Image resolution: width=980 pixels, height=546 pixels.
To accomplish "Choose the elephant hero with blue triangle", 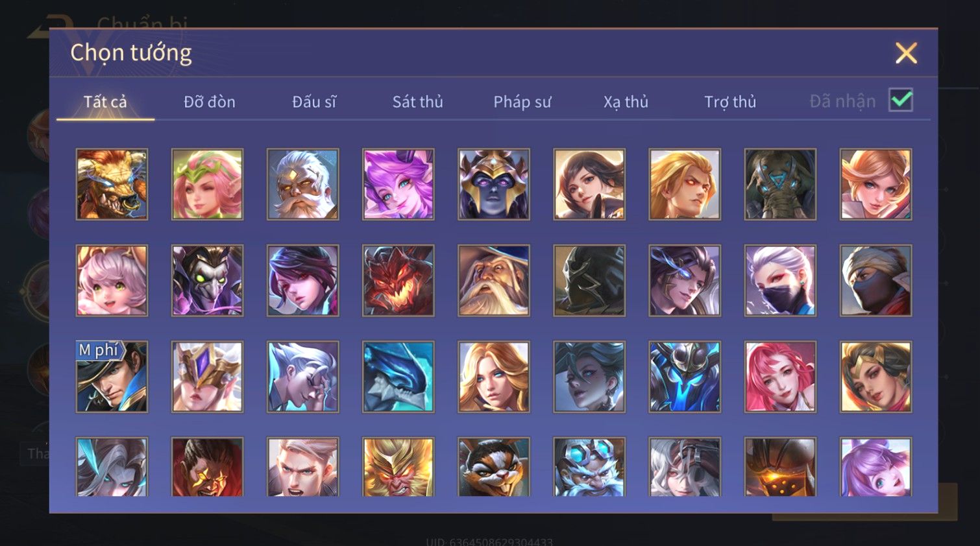I will [780, 184].
